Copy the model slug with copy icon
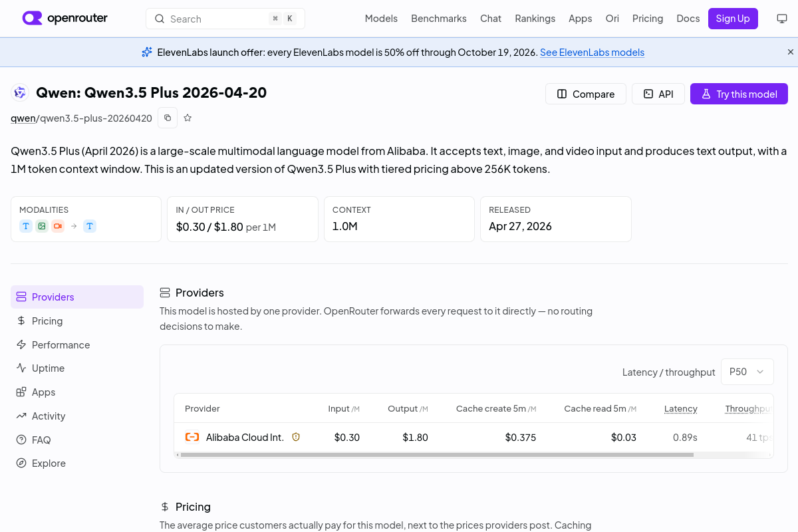798x532 pixels. [x=168, y=118]
